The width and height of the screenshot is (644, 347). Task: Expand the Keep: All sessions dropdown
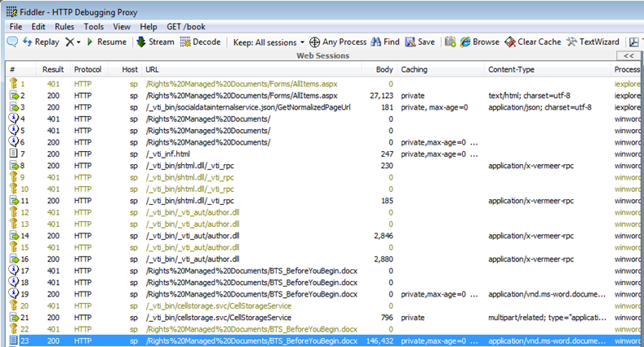point(269,42)
